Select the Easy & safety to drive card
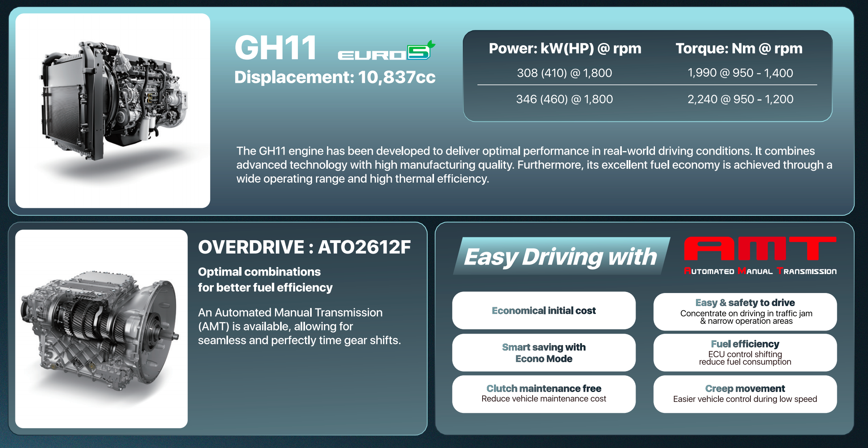The image size is (868, 448). point(745,312)
